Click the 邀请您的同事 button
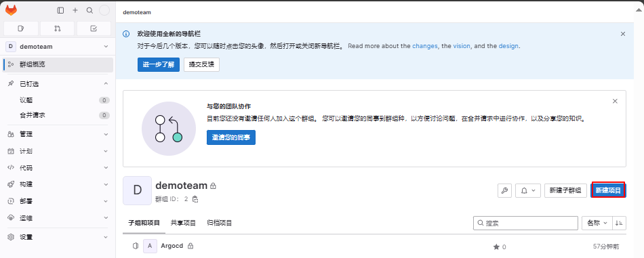 (230, 138)
